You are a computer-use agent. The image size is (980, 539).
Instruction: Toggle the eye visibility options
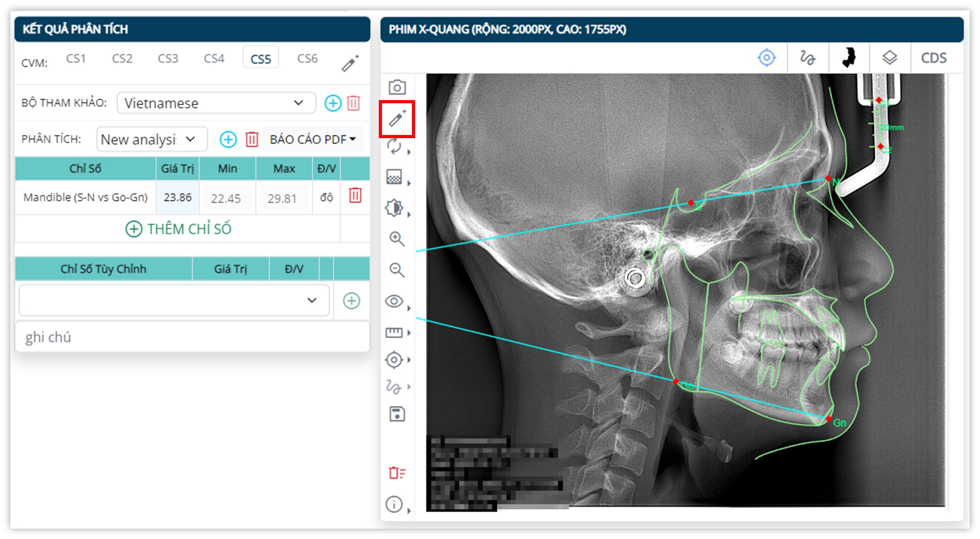[394, 301]
